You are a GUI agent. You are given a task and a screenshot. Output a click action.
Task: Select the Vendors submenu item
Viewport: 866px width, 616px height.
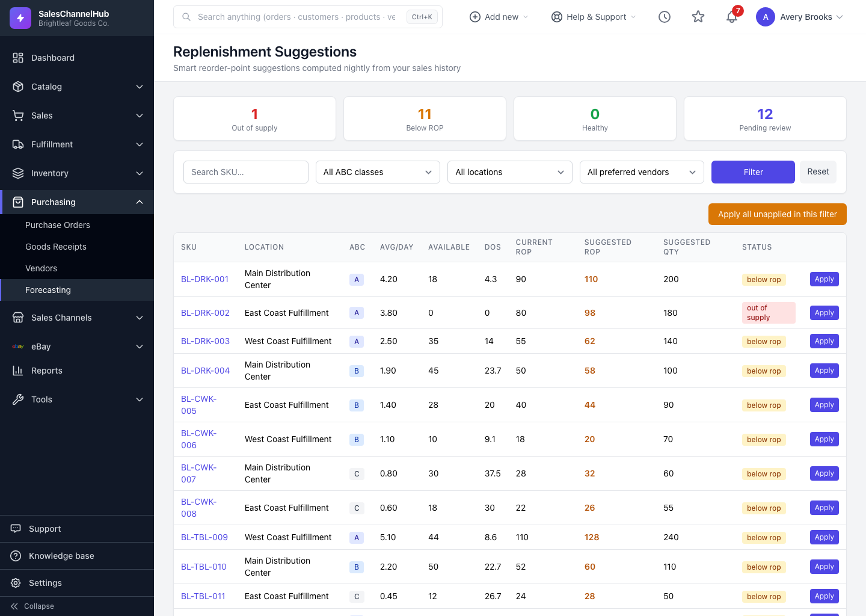coord(41,268)
